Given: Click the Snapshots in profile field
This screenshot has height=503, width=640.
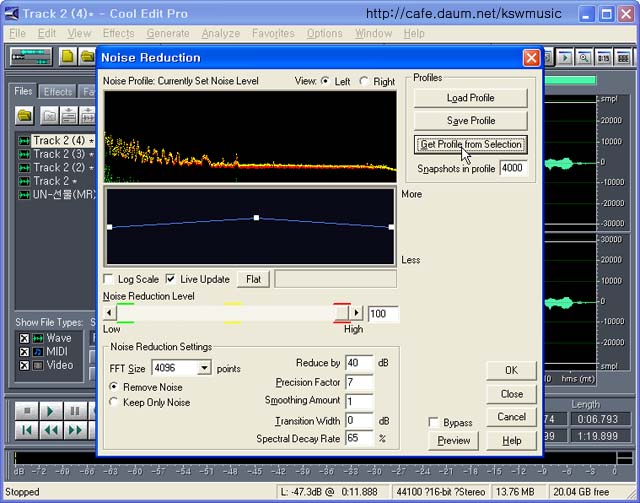Looking at the screenshot, I should 513,168.
